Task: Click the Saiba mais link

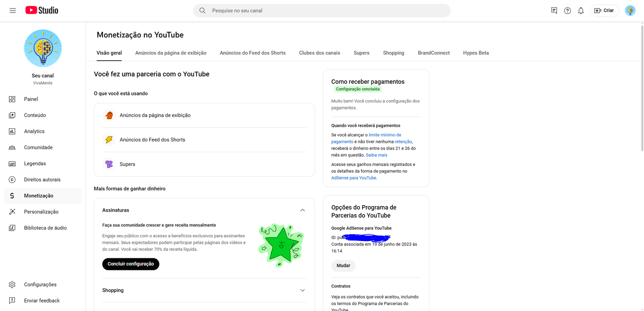Action: pos(376,155)
